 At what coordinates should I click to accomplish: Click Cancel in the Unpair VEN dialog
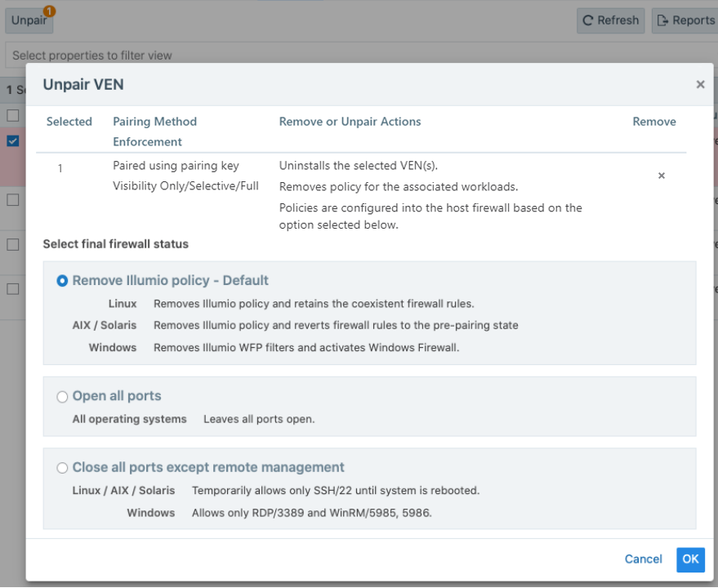pyautogui.click(x=643, y=559)
